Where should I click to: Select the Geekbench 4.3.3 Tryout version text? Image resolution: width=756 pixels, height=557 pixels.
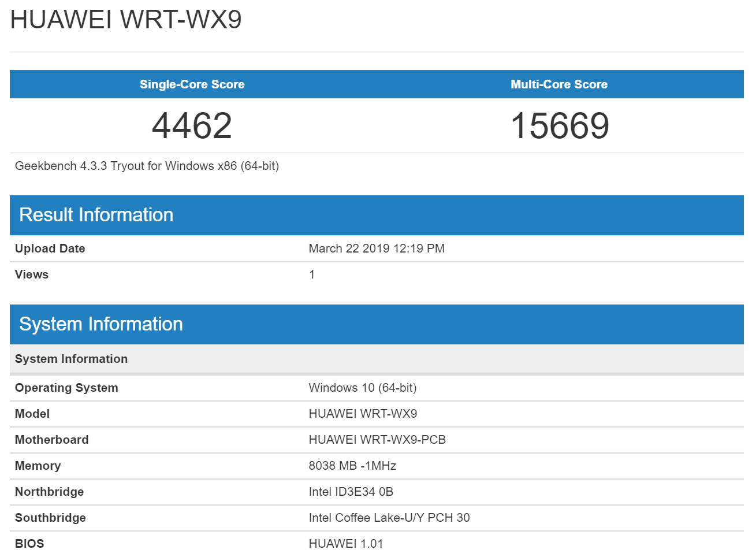click(x=147, y=166)
